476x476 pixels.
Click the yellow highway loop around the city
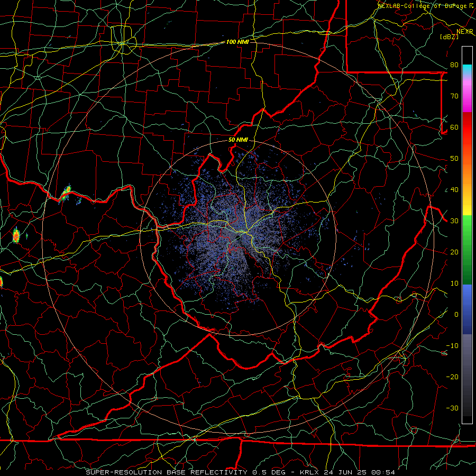[123, 40]
